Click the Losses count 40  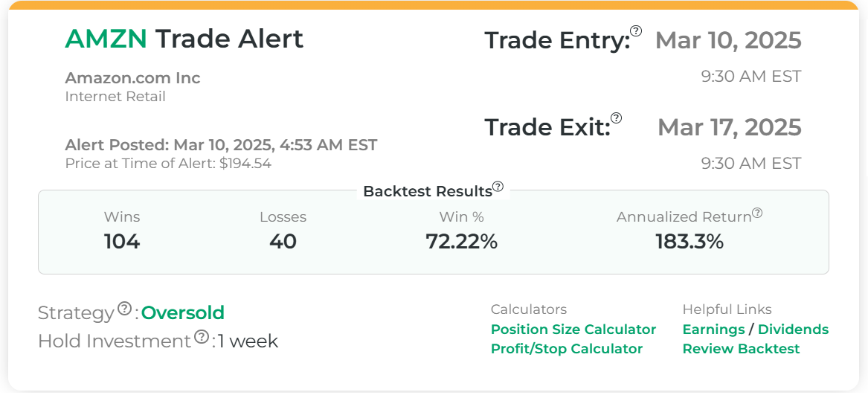[283, 242]
